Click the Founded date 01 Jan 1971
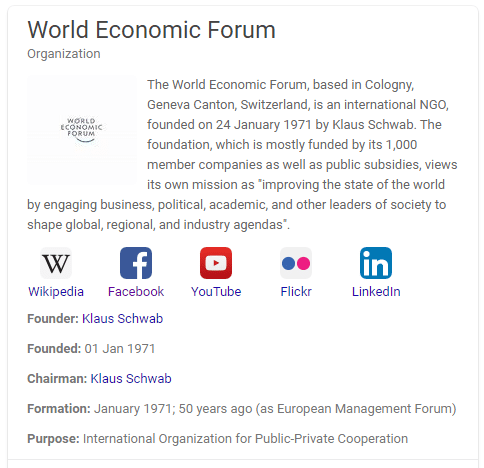This screenshot has height=468, width=484. [120, 349]
